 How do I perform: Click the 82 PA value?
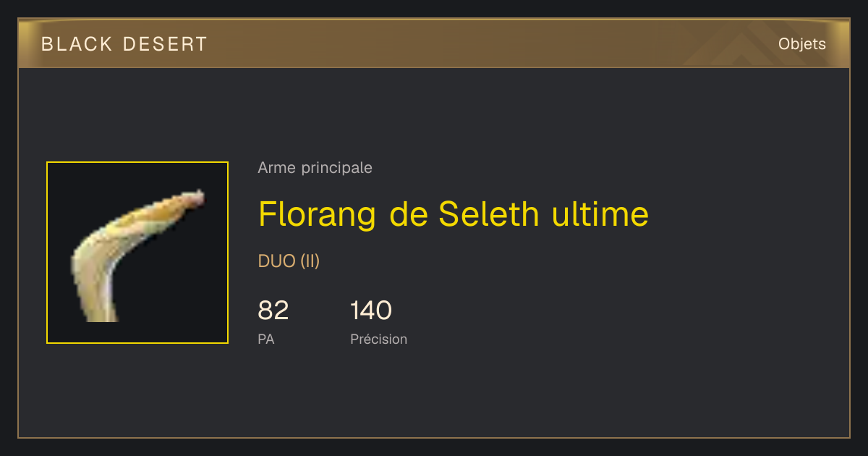tap(273, 311)
